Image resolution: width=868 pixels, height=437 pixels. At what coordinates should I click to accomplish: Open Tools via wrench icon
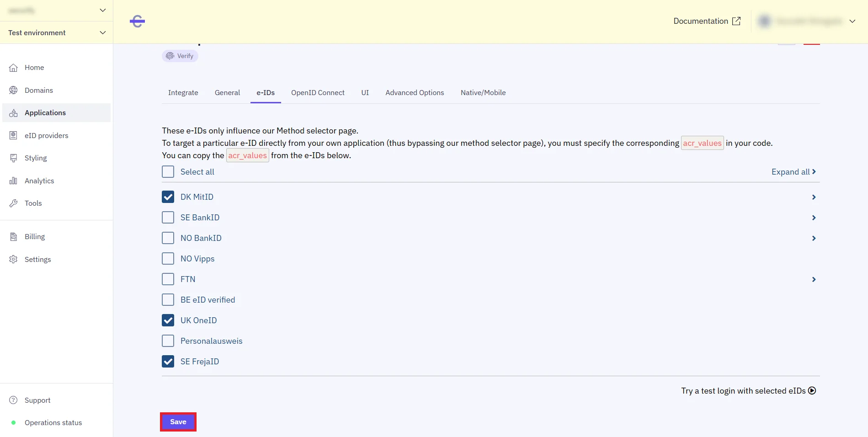click(13, 203)
